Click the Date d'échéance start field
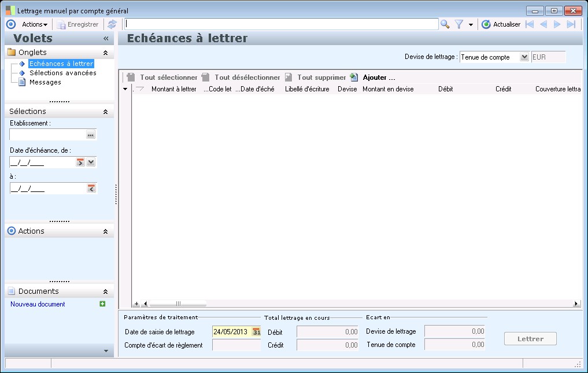588x373 pixels. [x=42, y=162]
